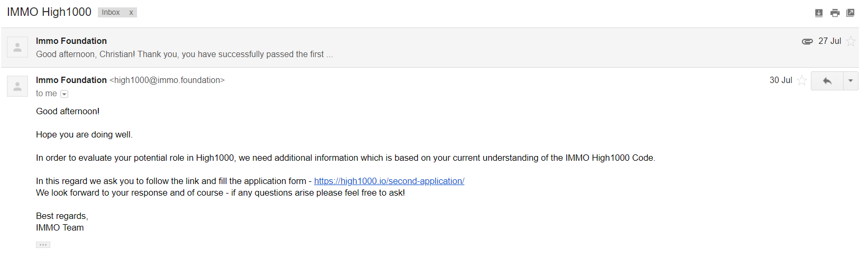This screenshot has width=868, height=257.
Task: Select the 30 Jul date stamp
Action: point(781,80)
